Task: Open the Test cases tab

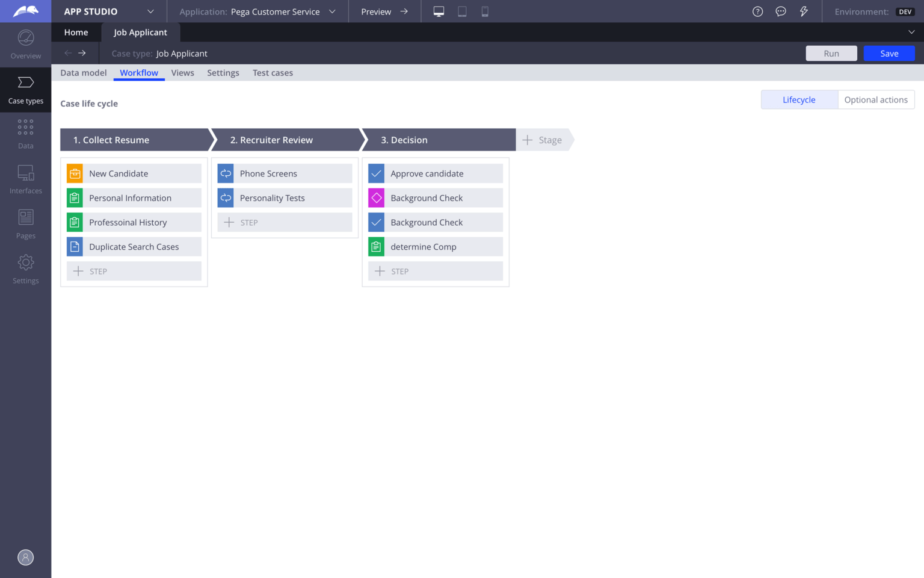Action: 273,72
